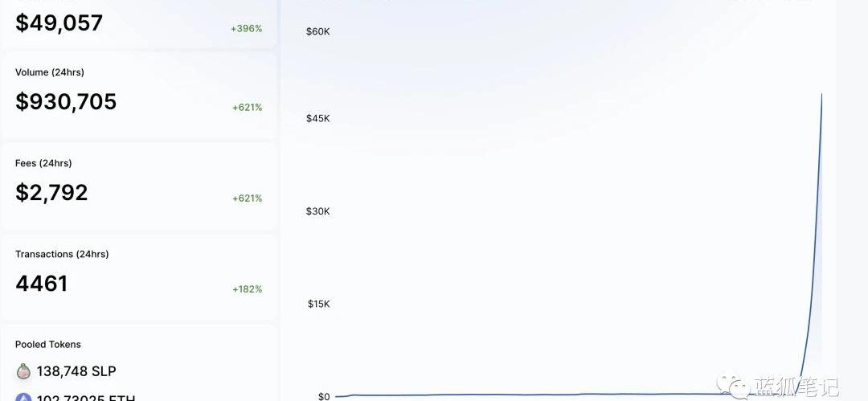This screenshot has width=868, height=401.
Task: Click the Pooled Tokens heading
Action: click(x=48, y=345)
